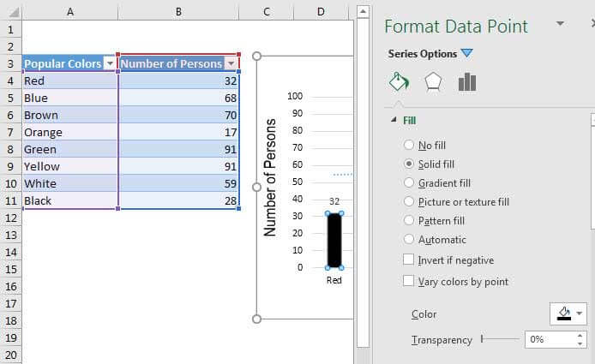This screenshot has height=364, width=595.
Task: Select Picture or texture fill option
Action: tap(409, 201)
